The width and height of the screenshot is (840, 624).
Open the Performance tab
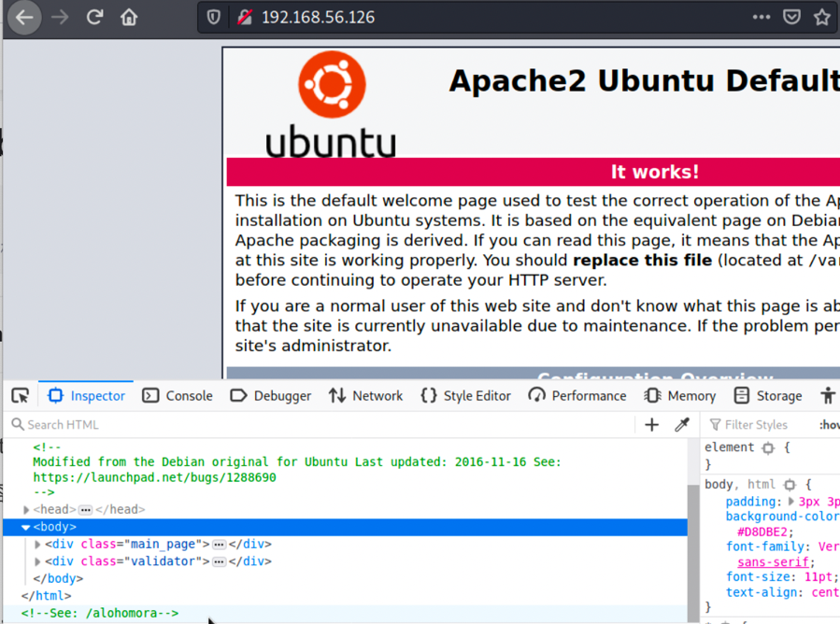(x=577, y=396)
